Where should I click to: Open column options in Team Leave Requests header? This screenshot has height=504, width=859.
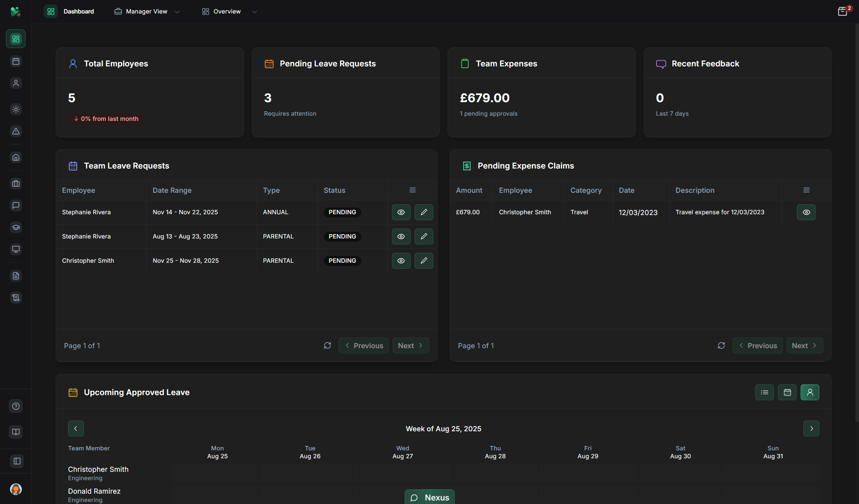[412, 190]
